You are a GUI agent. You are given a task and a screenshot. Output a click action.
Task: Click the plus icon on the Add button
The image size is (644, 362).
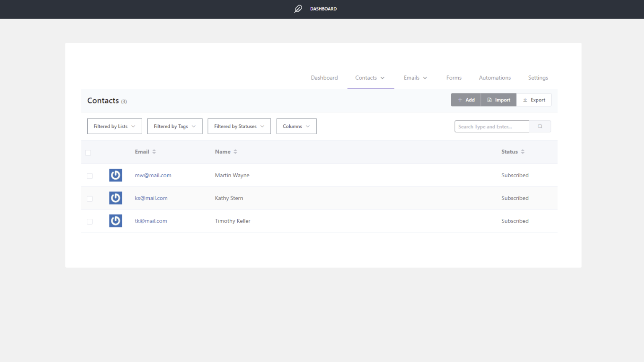pos(460,100)
